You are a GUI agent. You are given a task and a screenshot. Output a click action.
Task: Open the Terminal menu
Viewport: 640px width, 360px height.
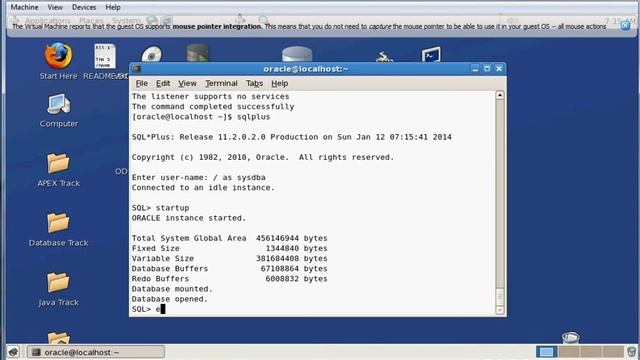[221, 83]
